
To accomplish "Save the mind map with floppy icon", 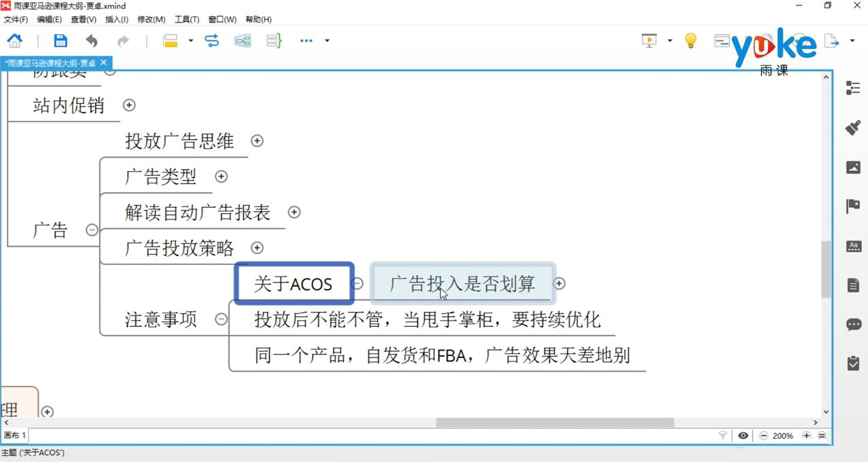I will [60, 41].
